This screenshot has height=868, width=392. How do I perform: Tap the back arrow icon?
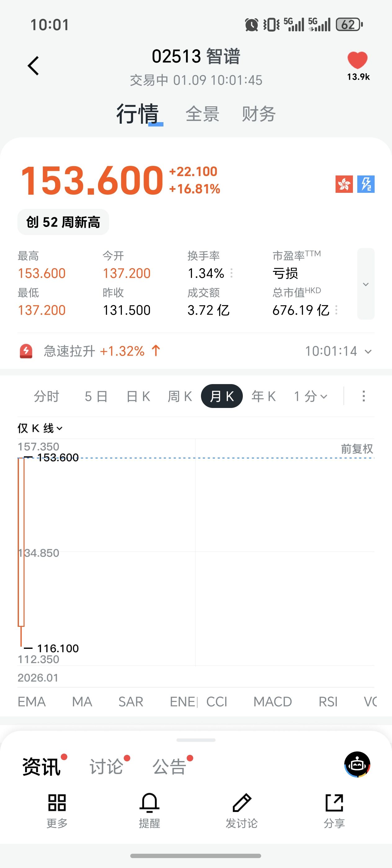tap(33, 65)
